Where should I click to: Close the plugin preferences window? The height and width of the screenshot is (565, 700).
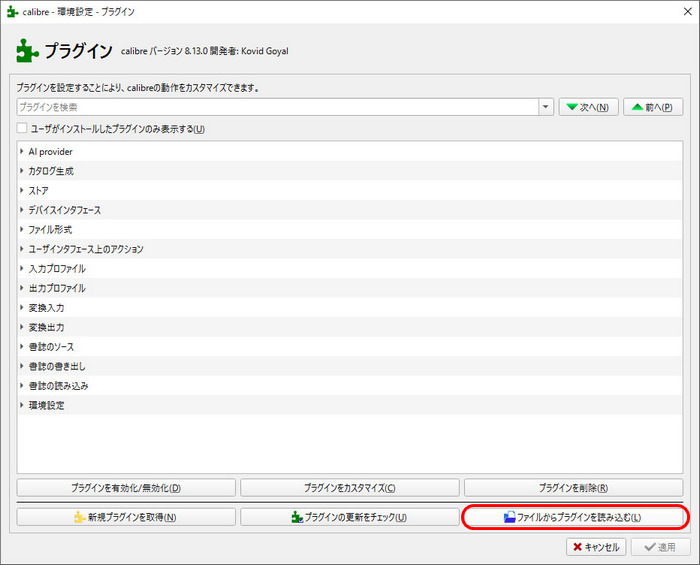[688, 12]
